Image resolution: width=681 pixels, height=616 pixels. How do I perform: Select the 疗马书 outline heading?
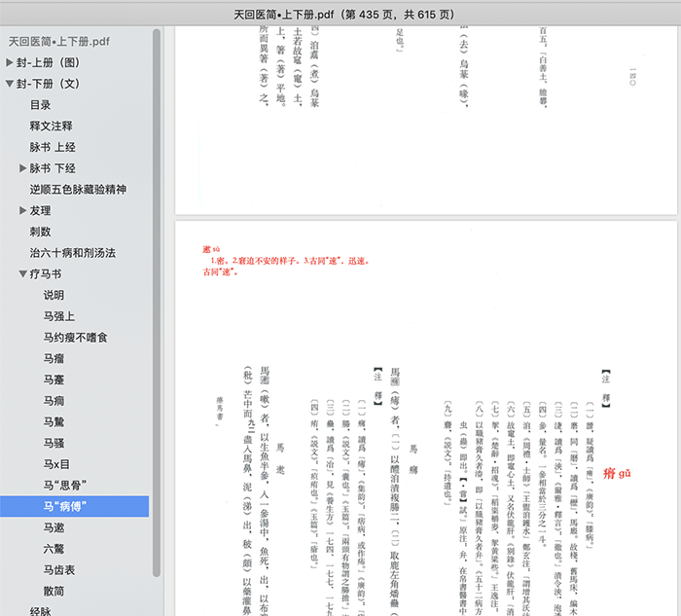46,274
